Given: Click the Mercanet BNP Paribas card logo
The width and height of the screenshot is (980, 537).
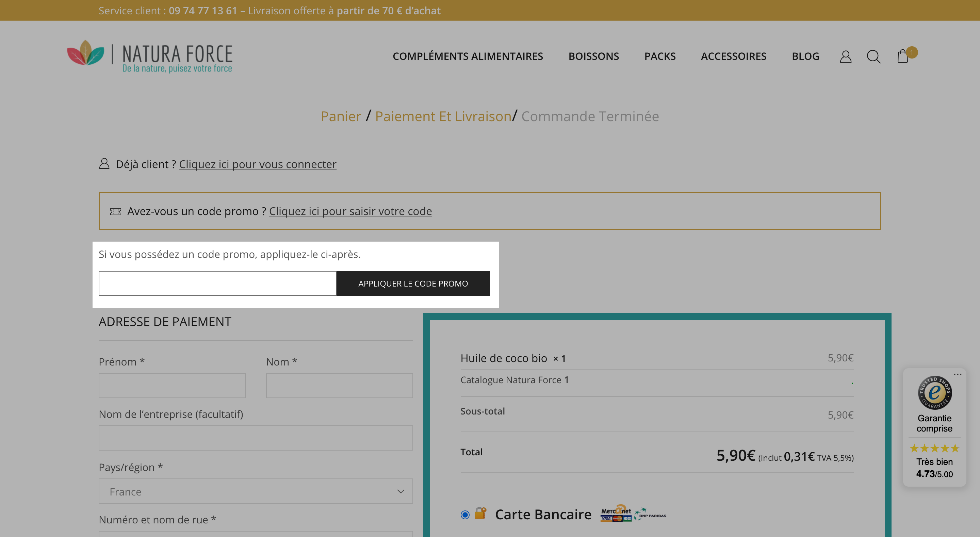Looking at the screenshot, I should click(633, 514).
